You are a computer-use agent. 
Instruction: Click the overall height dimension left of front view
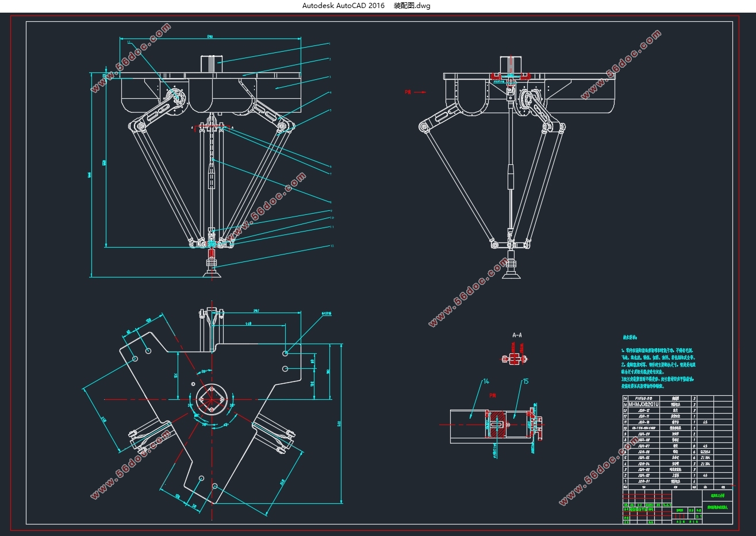tap(91, 175)
